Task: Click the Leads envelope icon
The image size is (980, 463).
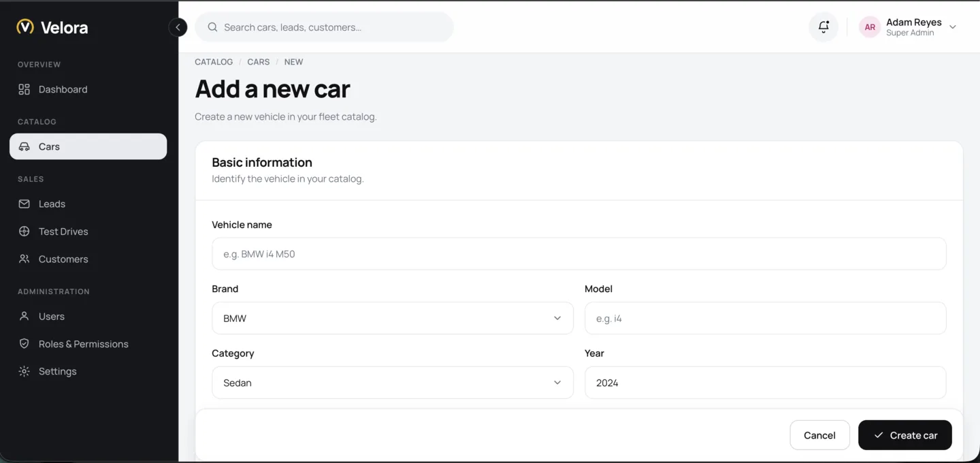Action: (x=24, y=204)
